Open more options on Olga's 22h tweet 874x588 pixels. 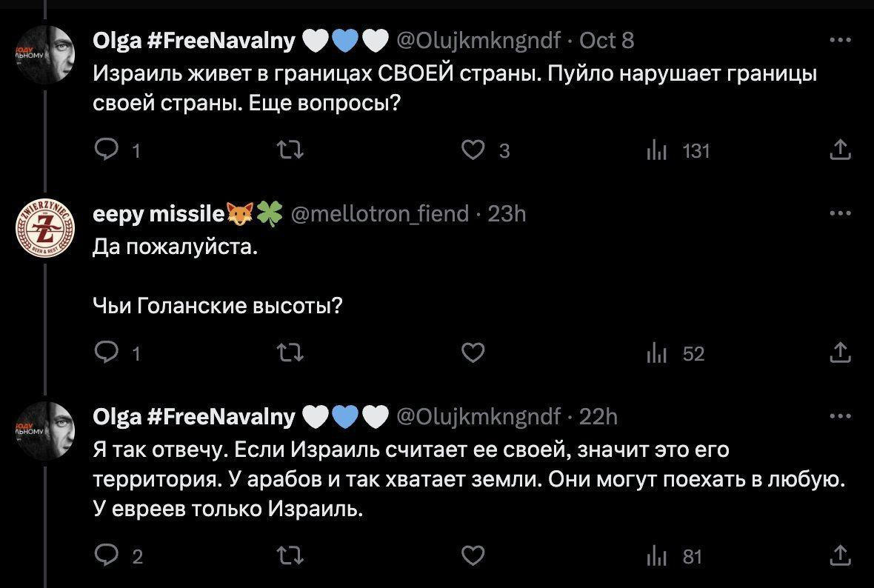pos(840,417)
